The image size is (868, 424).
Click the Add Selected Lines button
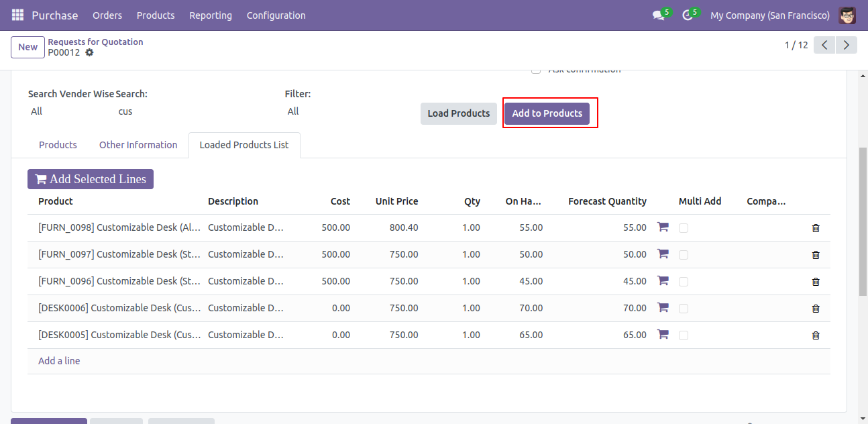(91, 179)
